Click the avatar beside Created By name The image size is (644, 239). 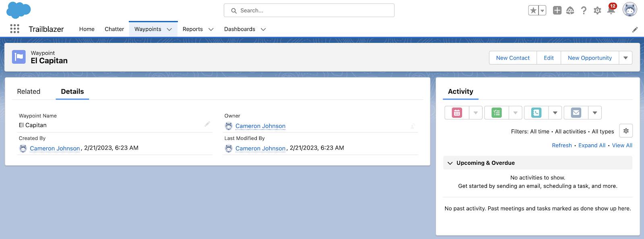click(x=23, y=148)
